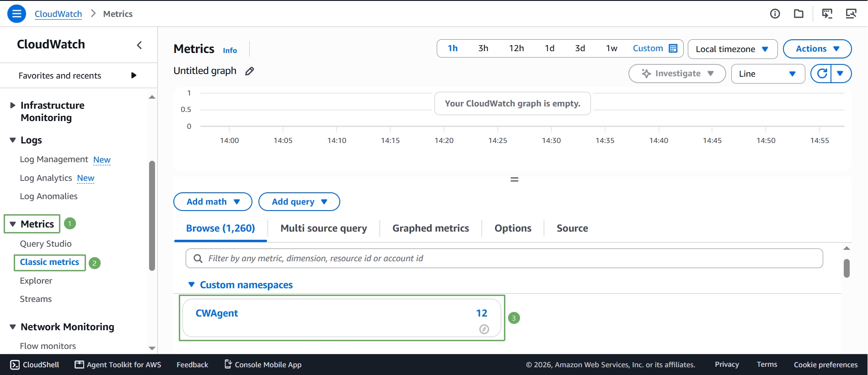This screenshot has width=868, height=375.
Task: Click the info circle icon in header
Action: (x=775, y=14)
